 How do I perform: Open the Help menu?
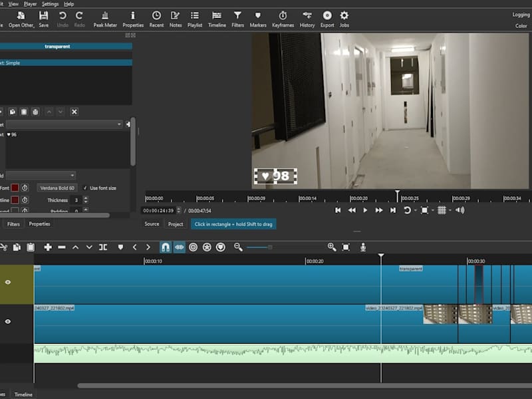[68, 4]
